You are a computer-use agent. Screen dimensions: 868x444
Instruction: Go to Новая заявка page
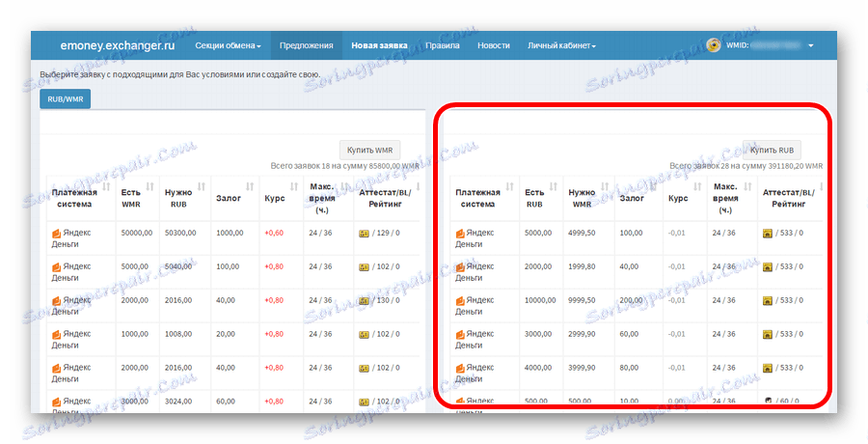379,45
